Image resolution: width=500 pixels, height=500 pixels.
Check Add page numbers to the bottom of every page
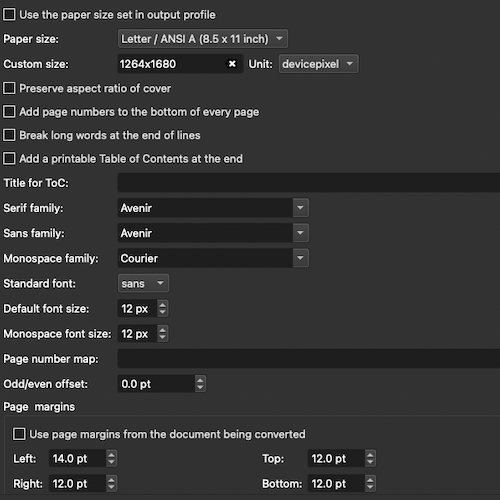point(9,112)
